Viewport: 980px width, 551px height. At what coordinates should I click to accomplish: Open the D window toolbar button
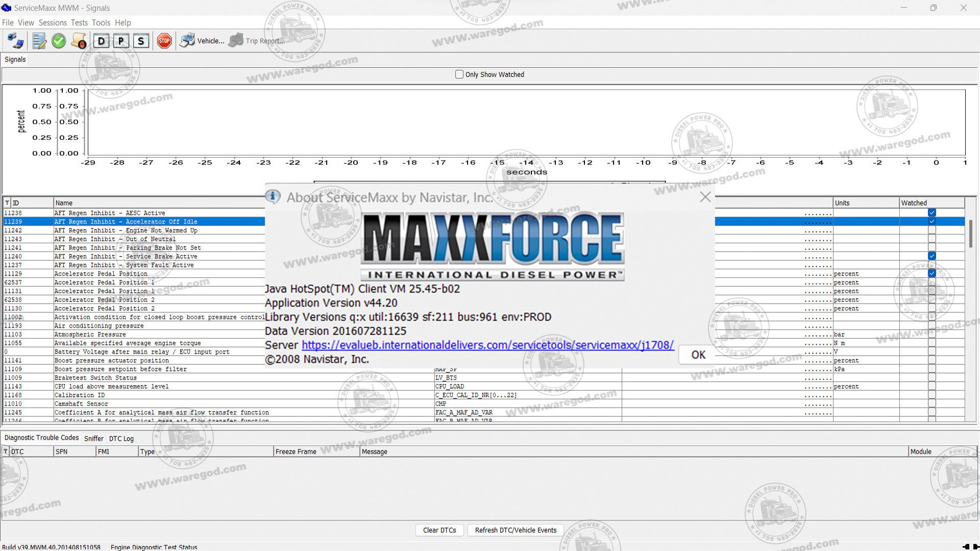pos(101,41)
